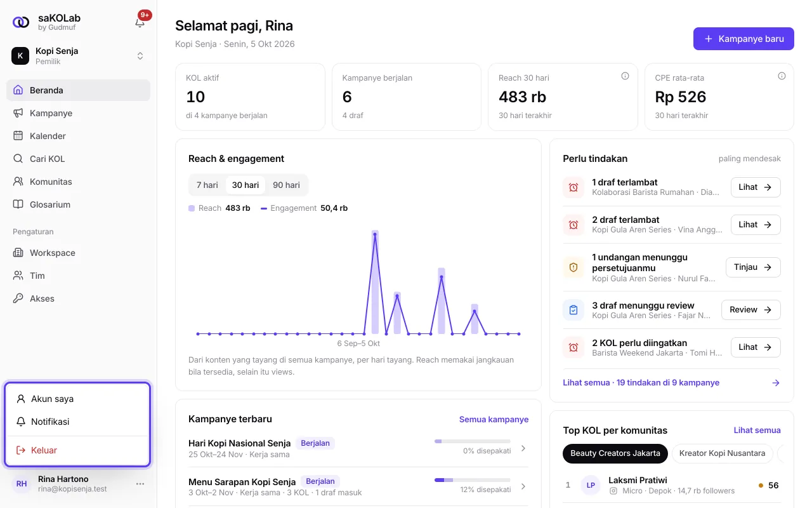The image size is (812, 508).
Task: Click the info icon on Reach 30 hari card
Action: [x=625, y=76]
